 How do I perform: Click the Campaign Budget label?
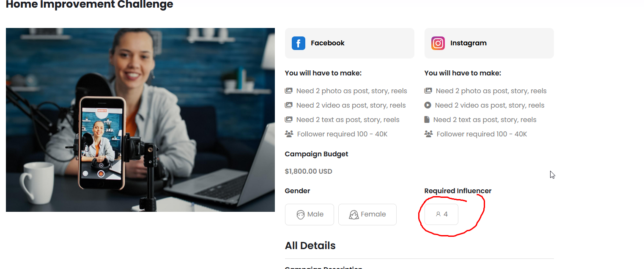click(x=317, y=154)
